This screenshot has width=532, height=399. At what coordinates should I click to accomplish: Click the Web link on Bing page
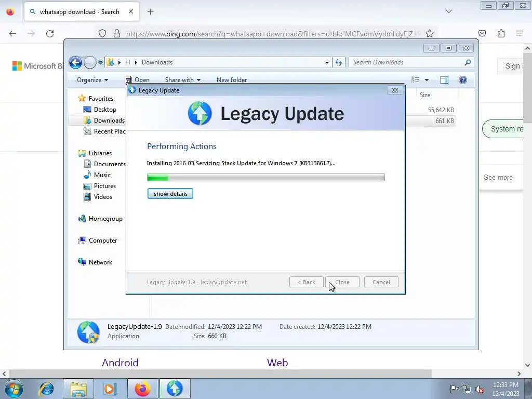tap(277, 362)
